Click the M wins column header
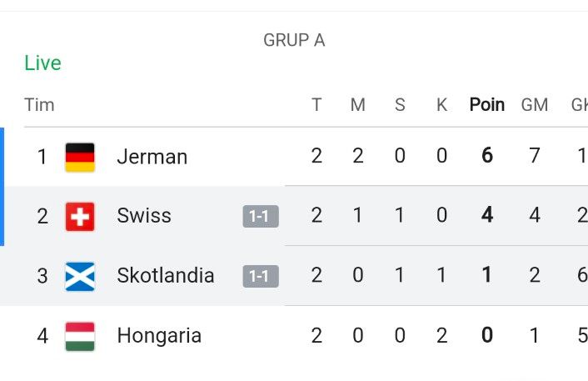 358,105
